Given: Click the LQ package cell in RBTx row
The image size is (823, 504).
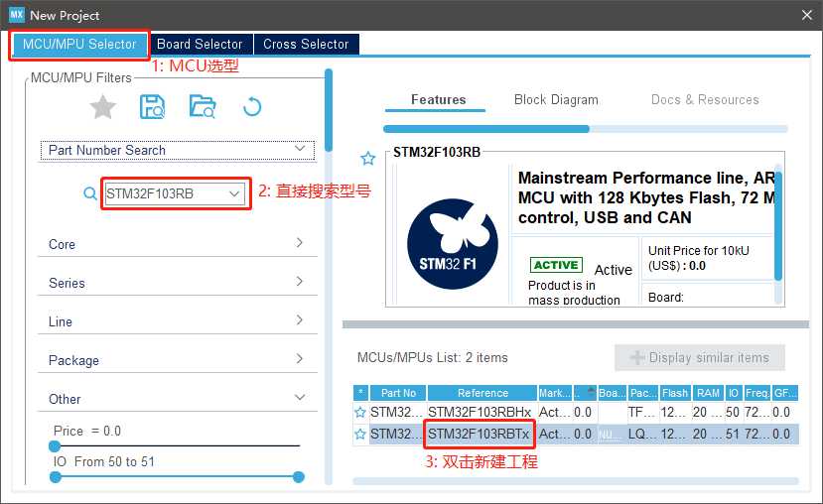Looking at the screenshot, I should (641, 435).
